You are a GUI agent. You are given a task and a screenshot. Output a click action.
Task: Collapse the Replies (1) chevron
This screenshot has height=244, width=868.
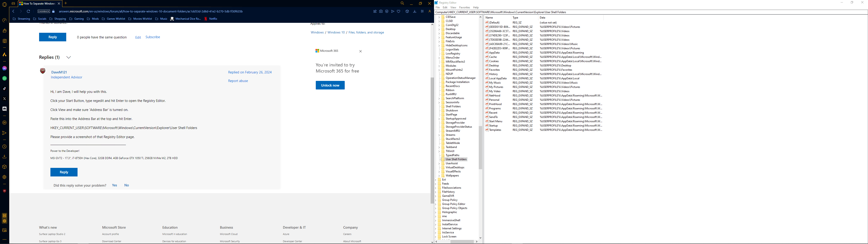click(x=68, y=57)
